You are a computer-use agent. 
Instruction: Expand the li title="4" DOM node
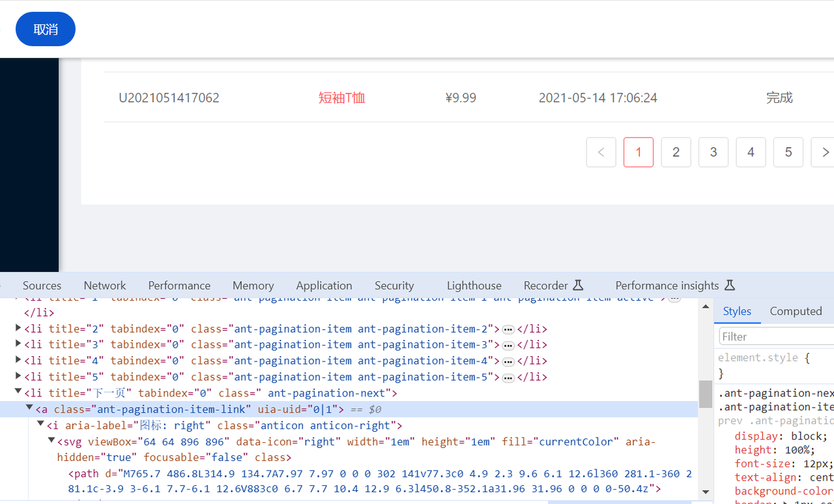point(18,360)
